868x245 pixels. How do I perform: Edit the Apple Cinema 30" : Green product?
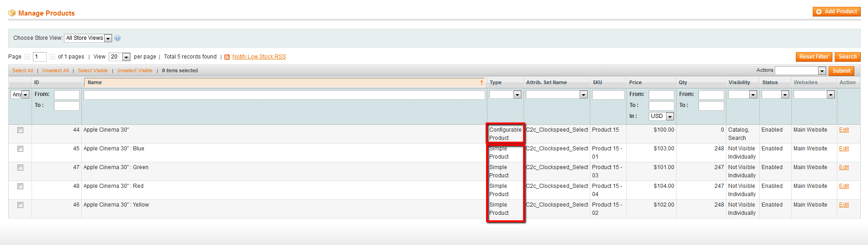point(844,168)
